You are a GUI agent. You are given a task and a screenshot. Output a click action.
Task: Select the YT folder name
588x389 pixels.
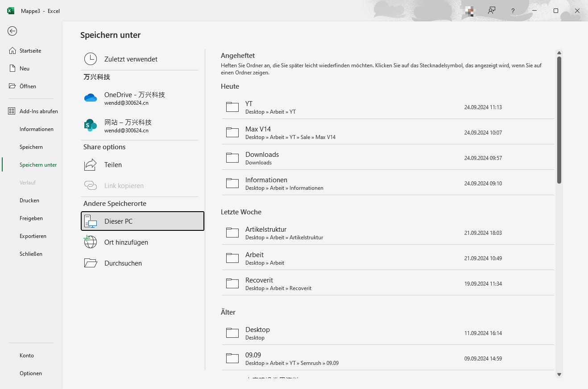pos(249,104)
